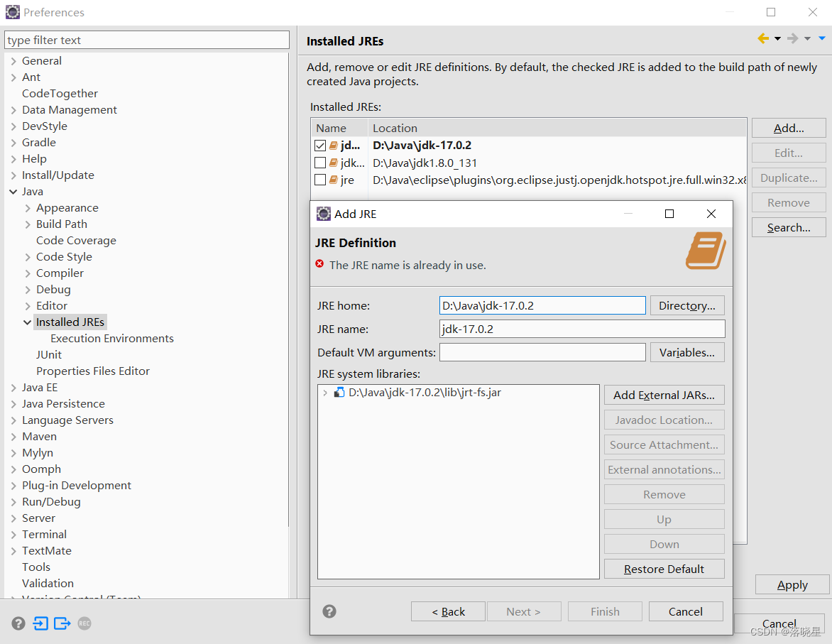
Task: Click the Restore Default button
Action: click(664, 569)
